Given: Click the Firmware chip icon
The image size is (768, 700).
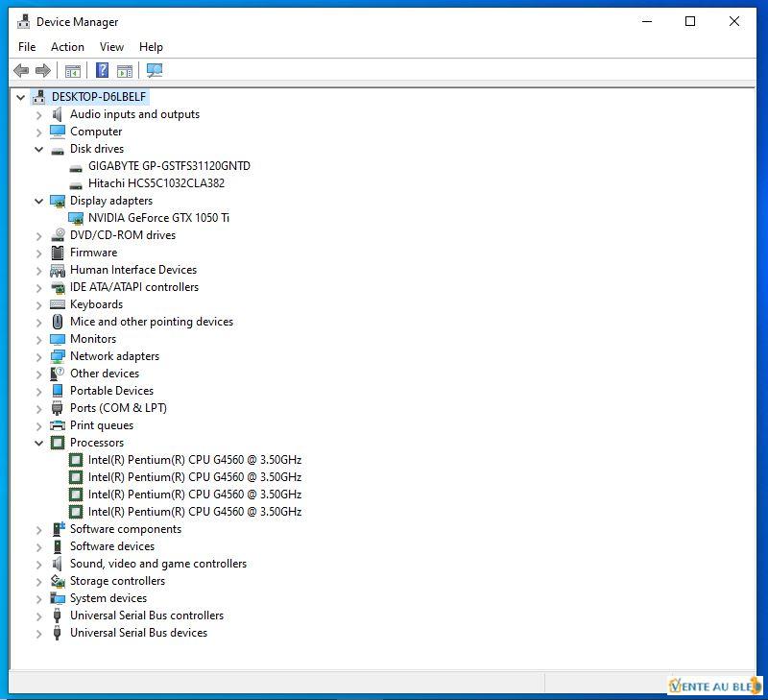Looking at the screenshot, I should (58, 253).
